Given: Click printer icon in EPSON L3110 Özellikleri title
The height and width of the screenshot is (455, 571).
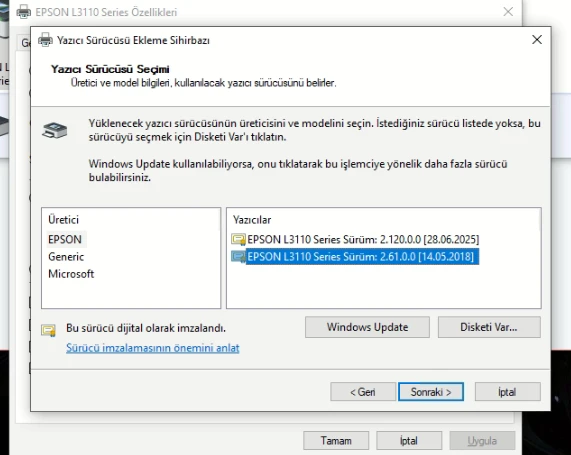Looking at the screenshot, I should pyautogui.click(x=24, y=12).
